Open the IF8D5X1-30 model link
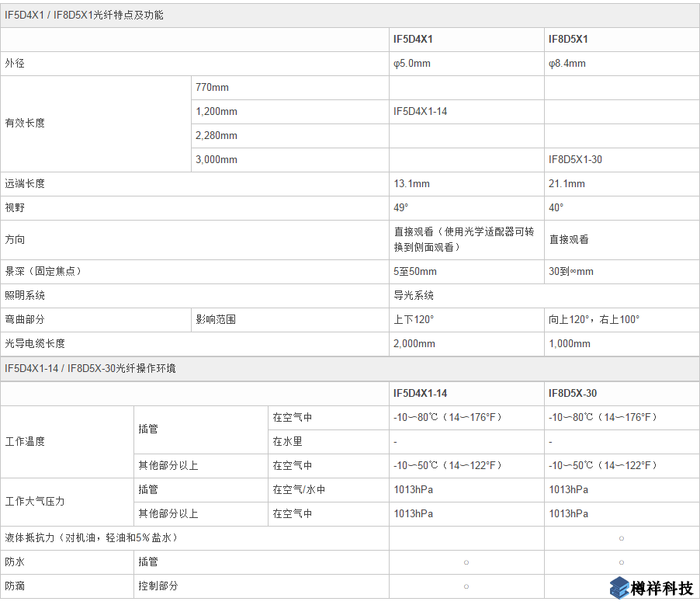700x605 pixels. click(x=576, y=159)
